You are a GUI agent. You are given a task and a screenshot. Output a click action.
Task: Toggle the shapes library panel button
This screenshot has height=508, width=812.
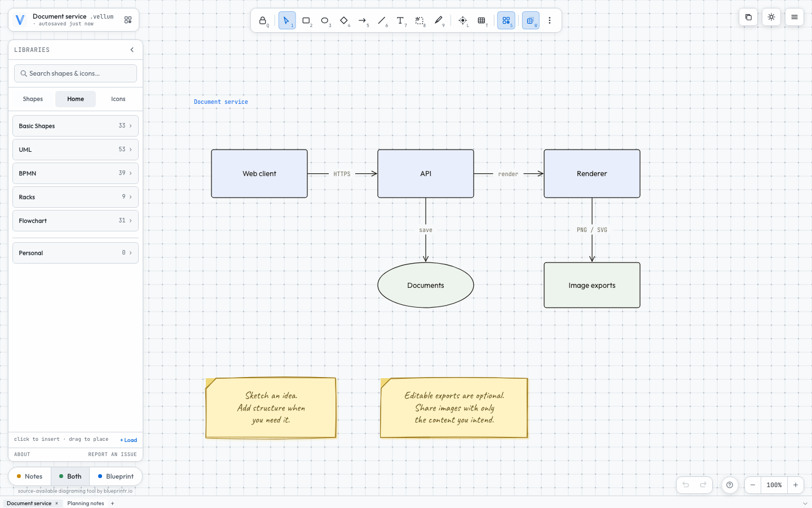coord(506,20)
